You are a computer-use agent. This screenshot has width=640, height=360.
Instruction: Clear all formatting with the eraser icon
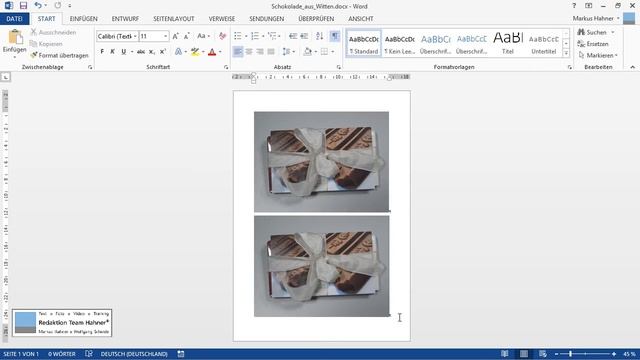pos(222,36)
